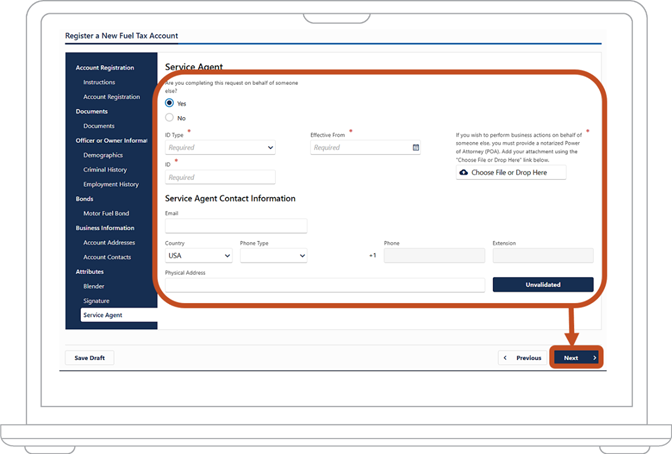Go to Instructions in sidebar
The image size is (672, 454).
99,82
